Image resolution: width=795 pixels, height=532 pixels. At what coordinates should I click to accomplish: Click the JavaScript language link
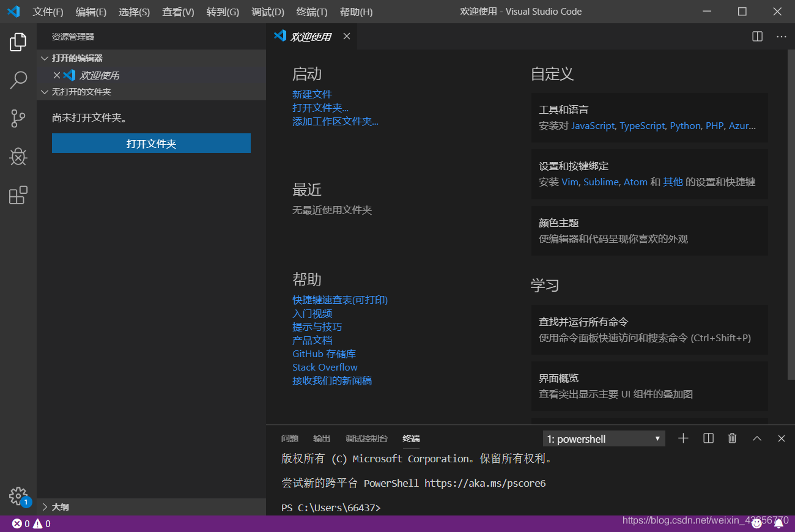[593, 125]
